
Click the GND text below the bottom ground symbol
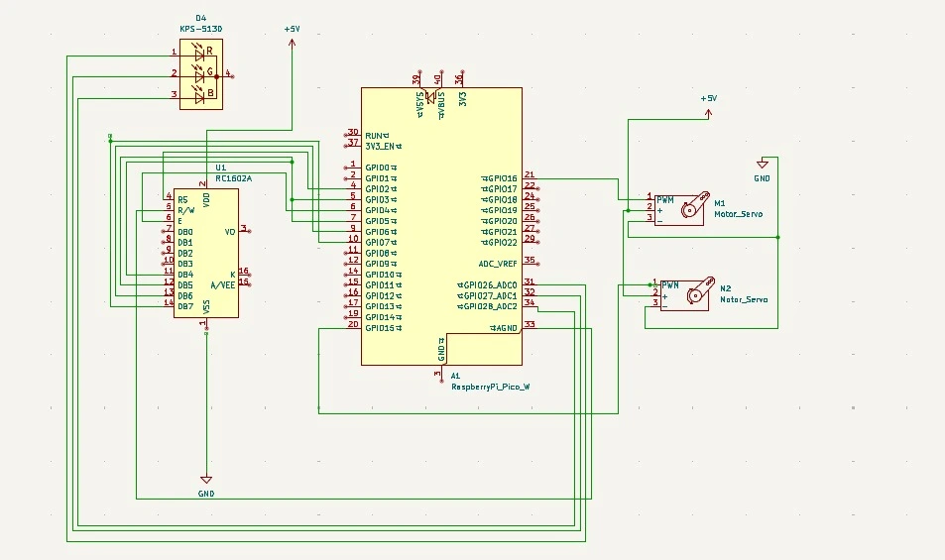pos(206,494)
